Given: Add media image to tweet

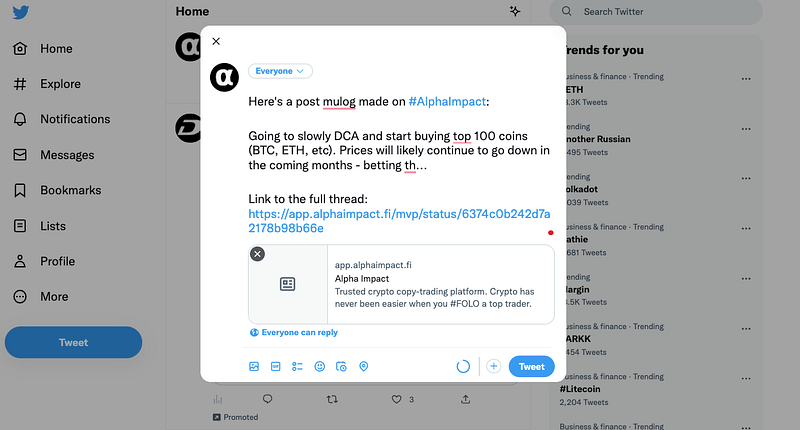Looking at the screenshot, I should (254, 367).
